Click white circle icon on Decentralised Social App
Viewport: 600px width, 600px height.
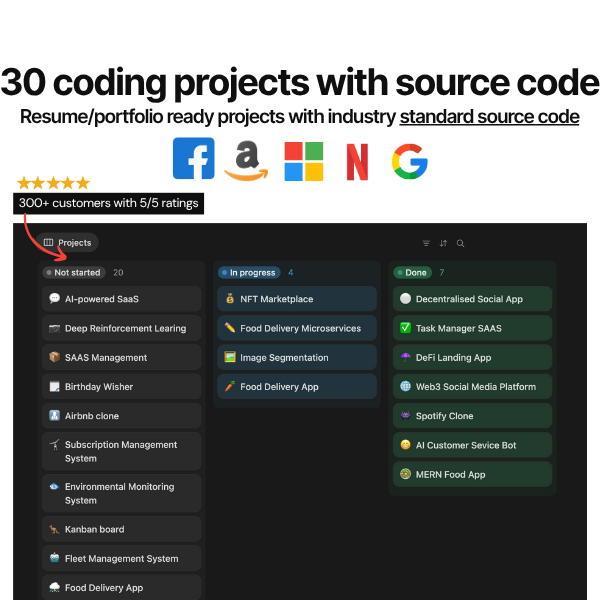pos(405,298)
